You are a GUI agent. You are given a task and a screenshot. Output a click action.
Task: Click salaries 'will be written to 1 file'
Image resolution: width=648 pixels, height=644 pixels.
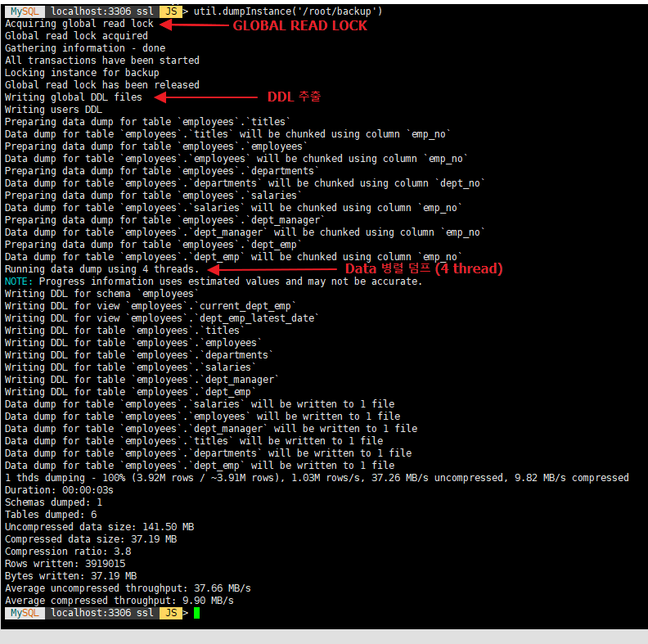[x=200, y=404]
